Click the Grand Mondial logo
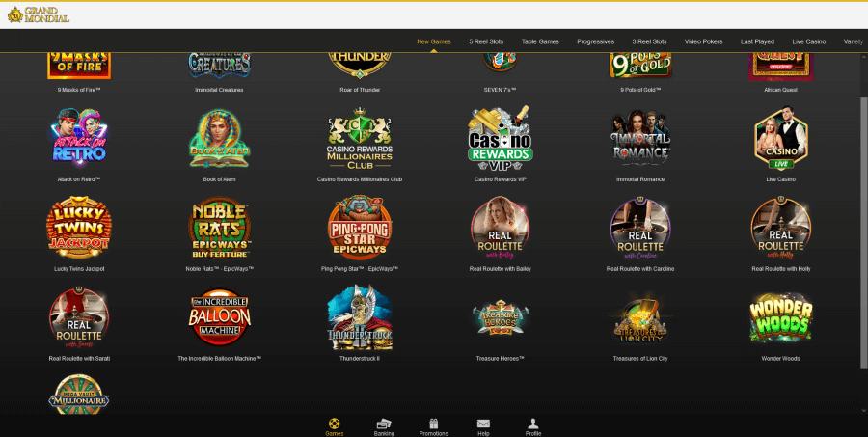 39,14
